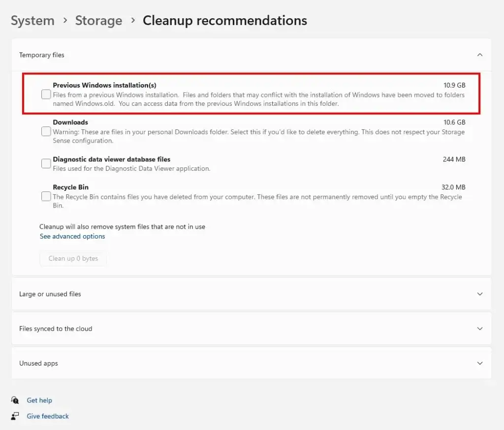This screenshot has width=504, height=430.
Task: Click the Downloads warning description text
Action: pyautogui.click(x=259, y=136)
